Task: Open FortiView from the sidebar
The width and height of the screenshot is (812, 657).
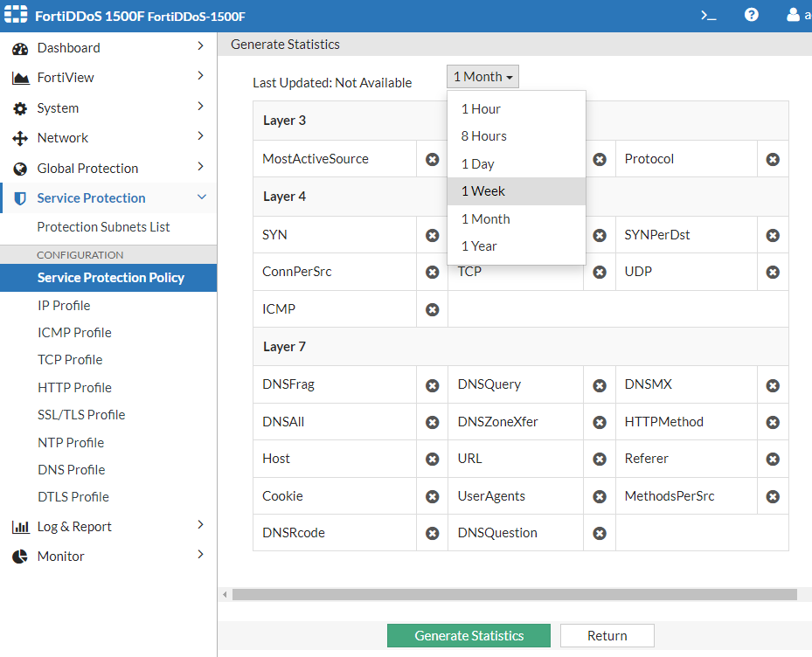Action: pyautogui.click(x=66, y=78)
